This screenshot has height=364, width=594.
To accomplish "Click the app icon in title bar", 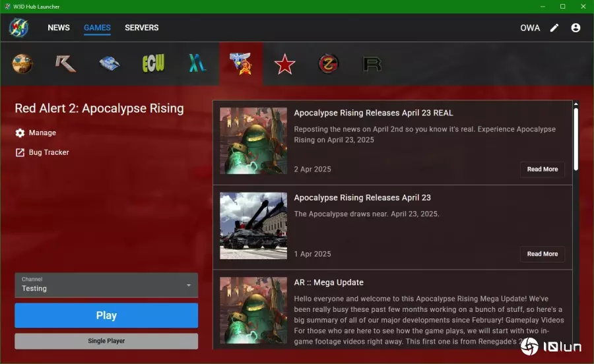I will 7,7.
